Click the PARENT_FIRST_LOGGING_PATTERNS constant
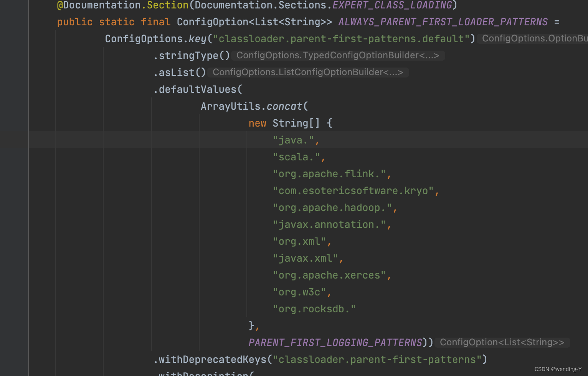This screenshot has width=588, height=376. (335, 343)
